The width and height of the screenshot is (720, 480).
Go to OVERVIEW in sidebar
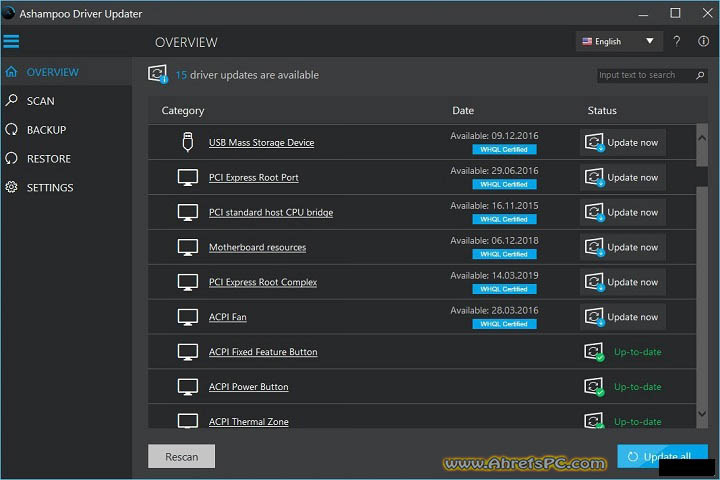(x=67, y=72)
